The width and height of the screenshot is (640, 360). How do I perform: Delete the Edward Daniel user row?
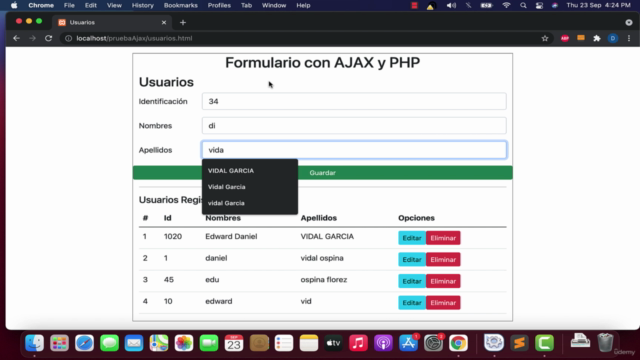tap(443, 238)
